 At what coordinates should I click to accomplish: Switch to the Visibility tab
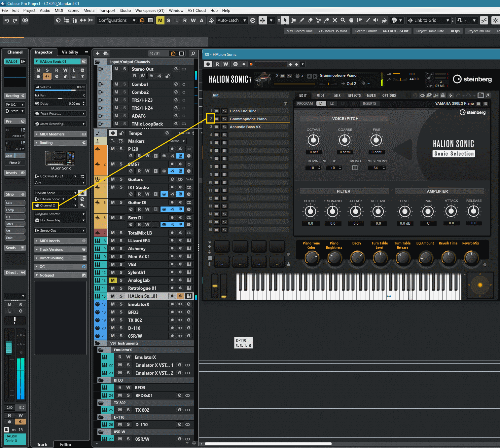tap(70, 52)
